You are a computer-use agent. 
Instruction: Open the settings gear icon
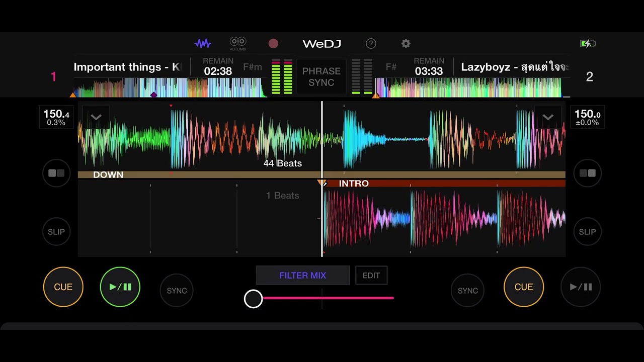click(x=406, y=44)
